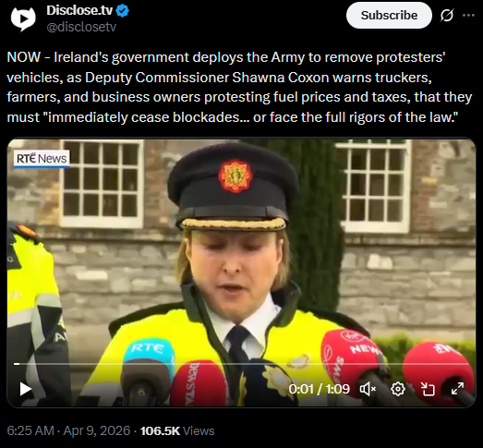This screenshot has height=448, width=483.
Task: Enter fullscreen video mode
Action: pyautogui.click(x=457, y=389)
